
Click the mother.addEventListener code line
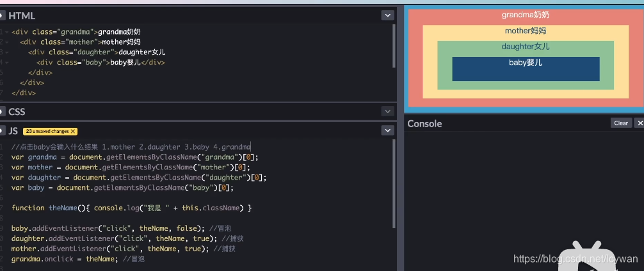tap(123, 249)
